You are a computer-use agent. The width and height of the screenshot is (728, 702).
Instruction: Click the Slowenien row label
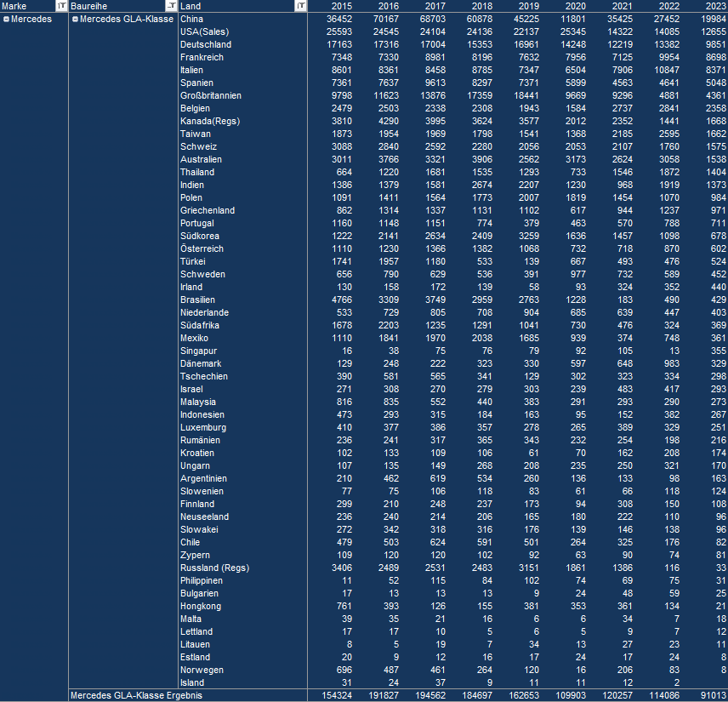click(x=202, y=492)
